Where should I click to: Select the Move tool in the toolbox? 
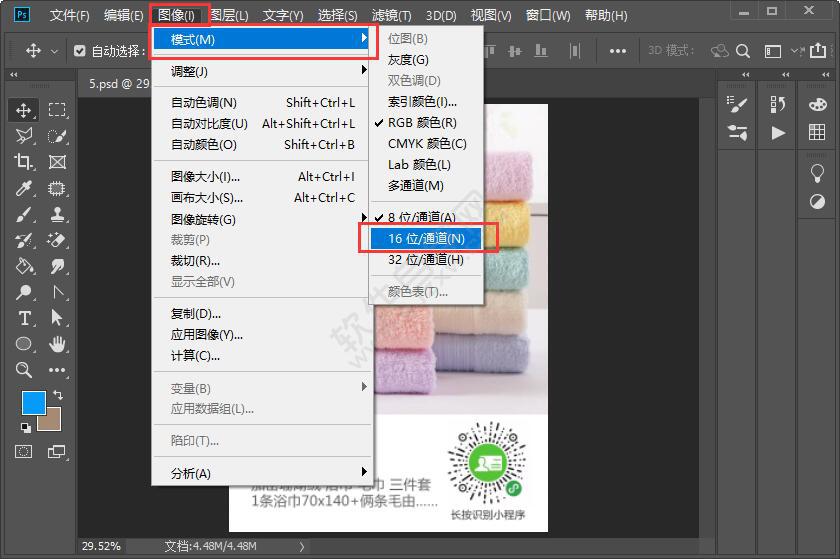23,110
